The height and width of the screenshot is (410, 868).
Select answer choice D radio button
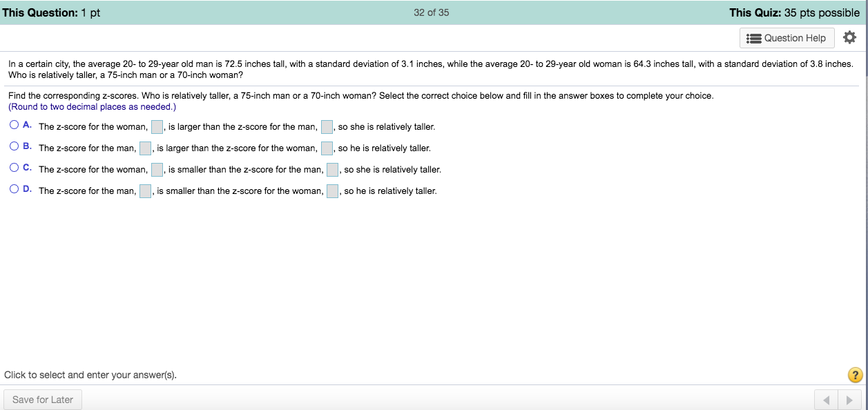13,188
